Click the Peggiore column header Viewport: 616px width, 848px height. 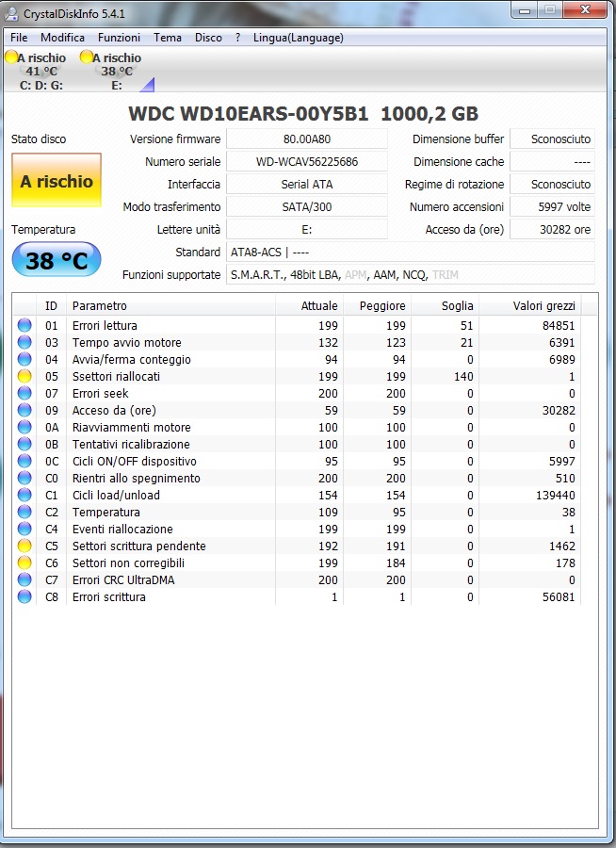coord(377,306)
